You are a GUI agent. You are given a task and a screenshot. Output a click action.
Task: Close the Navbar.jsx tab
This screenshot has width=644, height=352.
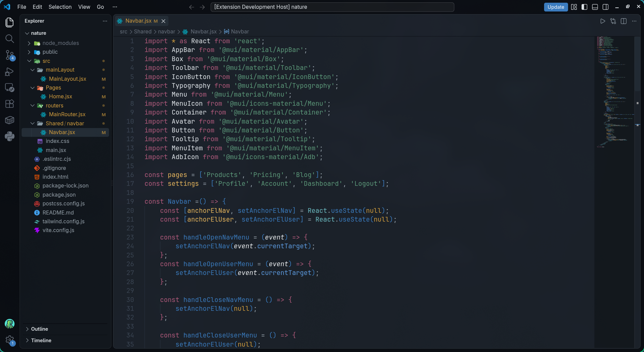coord(163,21)
